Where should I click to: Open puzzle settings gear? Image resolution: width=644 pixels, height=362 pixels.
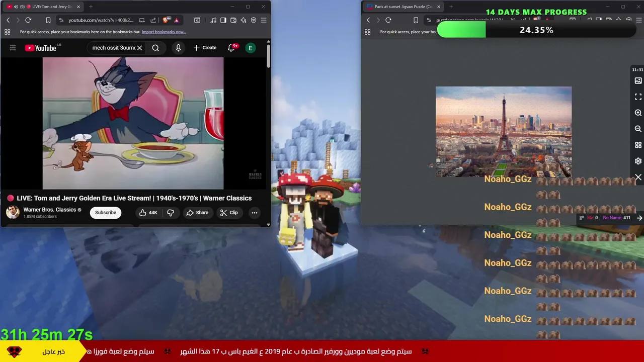click(638, 161)
